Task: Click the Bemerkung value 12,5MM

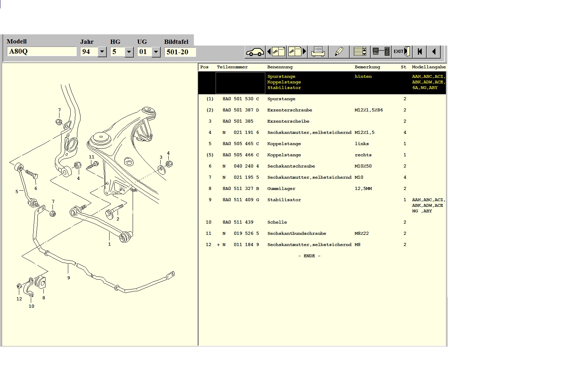Action: coord(363,189)
